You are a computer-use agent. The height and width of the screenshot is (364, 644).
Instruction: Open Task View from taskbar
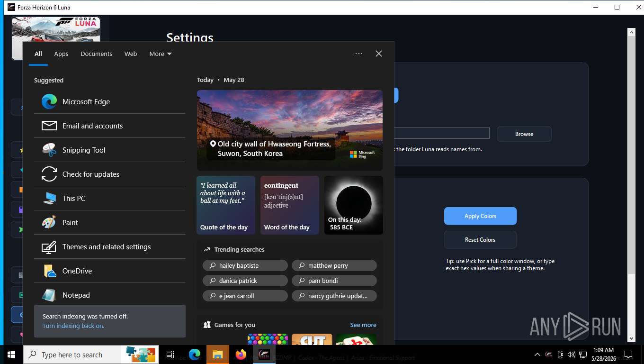tap(170, 355)
